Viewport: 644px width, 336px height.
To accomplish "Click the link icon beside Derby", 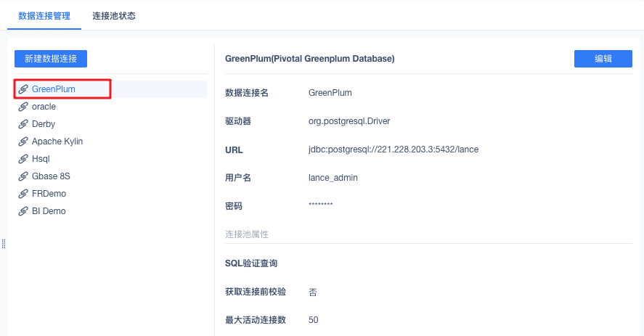I will click(x=23, y=124).
